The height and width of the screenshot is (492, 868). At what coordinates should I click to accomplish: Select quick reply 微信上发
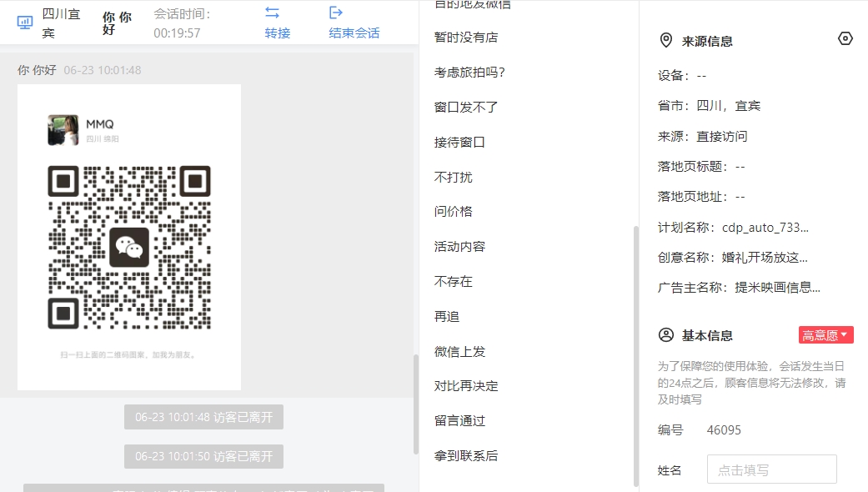tap(459, 351)
